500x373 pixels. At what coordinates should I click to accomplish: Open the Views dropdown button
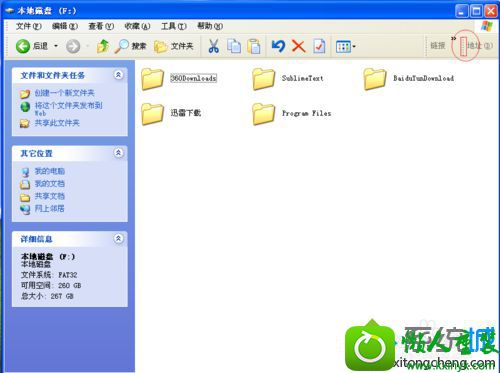tap(346, 46)
